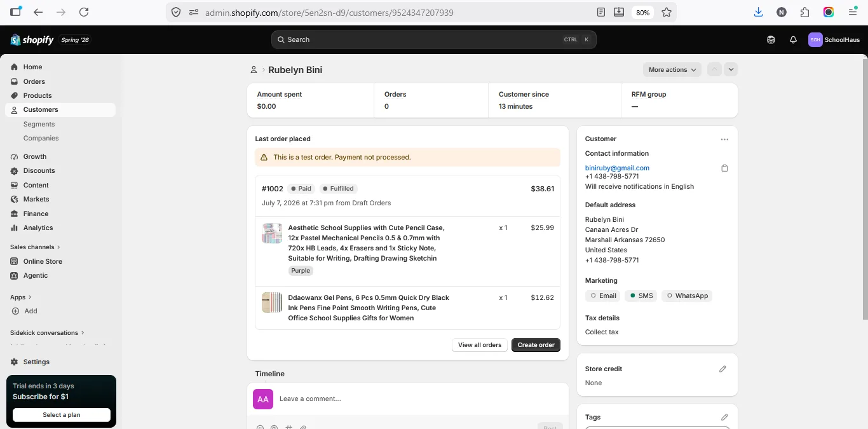Click the customers breadcrumb person icon
868x429 pixels.
[254, 70]
